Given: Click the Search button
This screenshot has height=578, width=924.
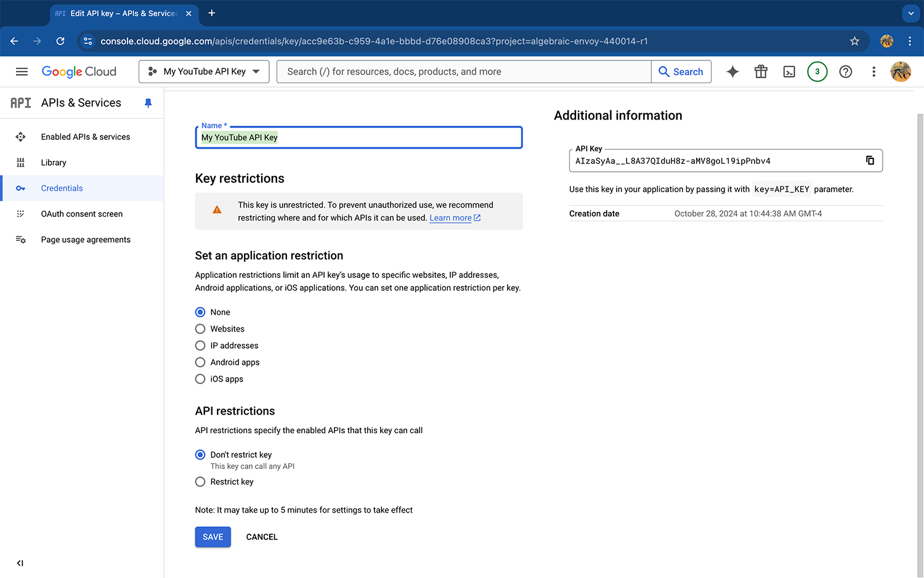Looking at the screenshot, I should tap(681, 71).
